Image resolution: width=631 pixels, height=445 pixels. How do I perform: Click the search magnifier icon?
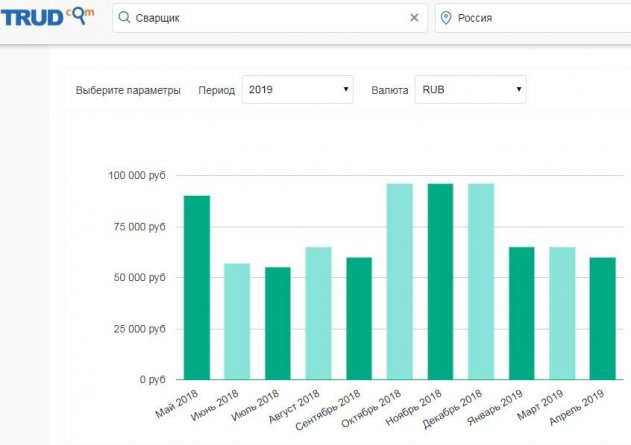pos(123,18)
